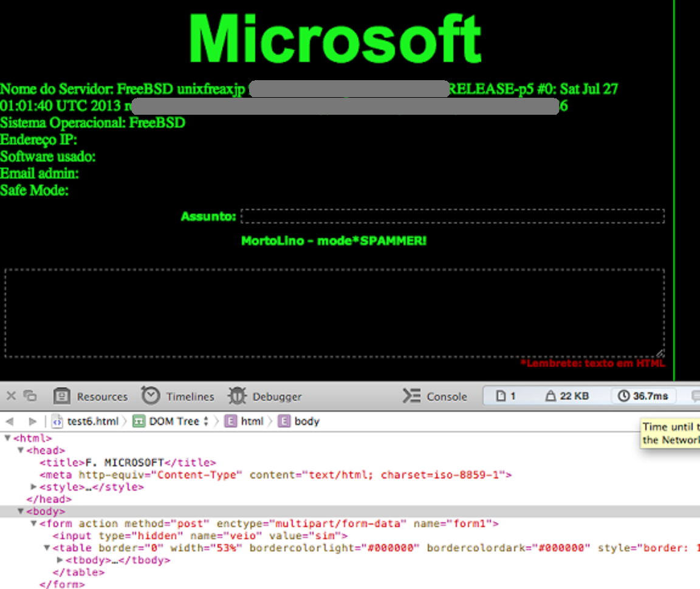Click textarea resize handle corner
The image size is (700, 589).
(x=659, y=353)
